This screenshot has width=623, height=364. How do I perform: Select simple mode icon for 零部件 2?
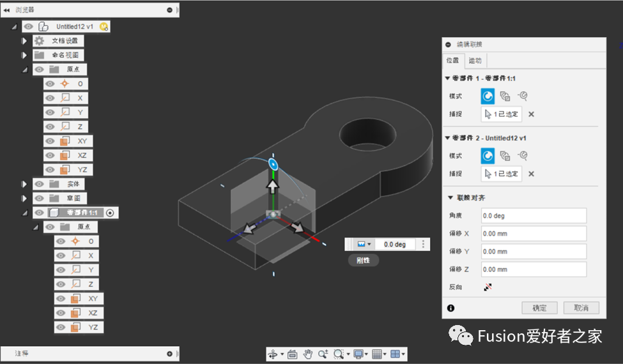(488, 156)
